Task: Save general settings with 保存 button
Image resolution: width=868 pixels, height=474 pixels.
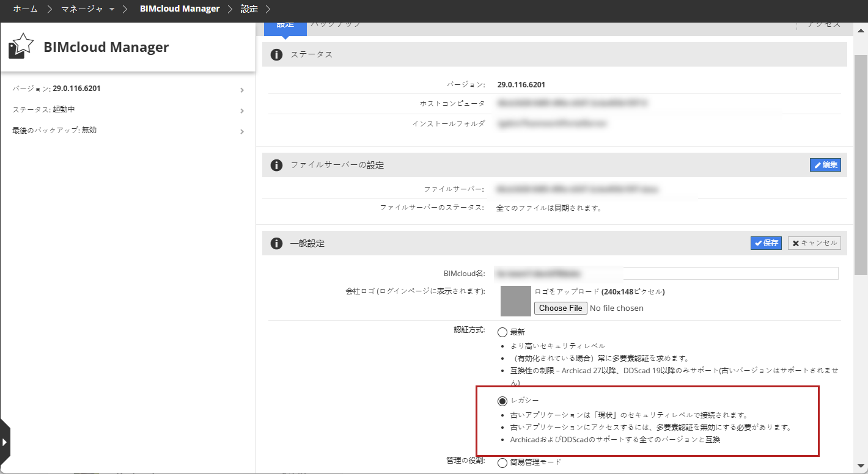Action: click(766, 243)
